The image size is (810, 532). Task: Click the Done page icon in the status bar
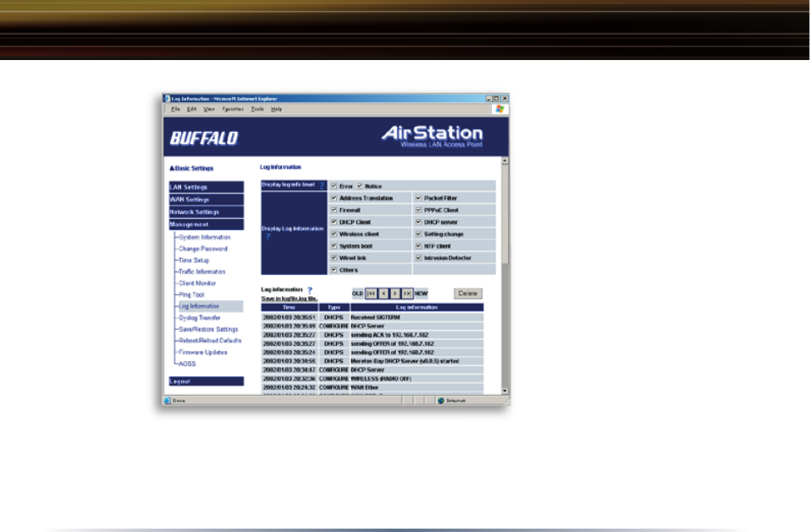[168, 400]
